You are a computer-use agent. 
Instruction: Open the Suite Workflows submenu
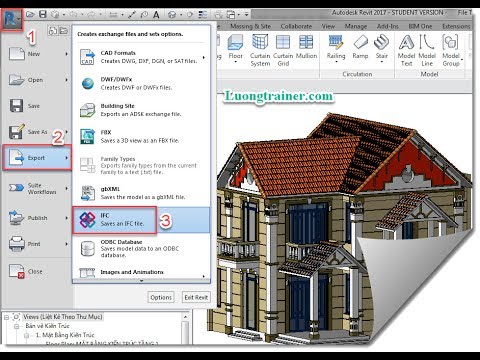click(37, 189)
